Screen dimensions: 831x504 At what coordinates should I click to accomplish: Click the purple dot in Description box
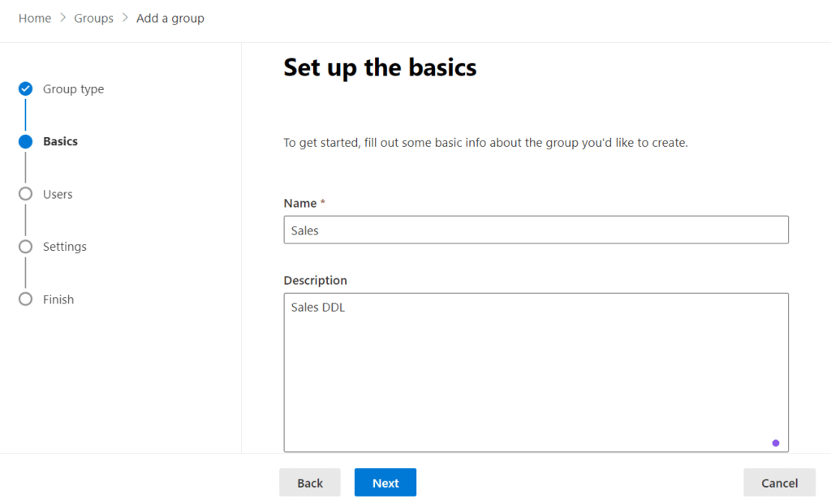(775, 443)
